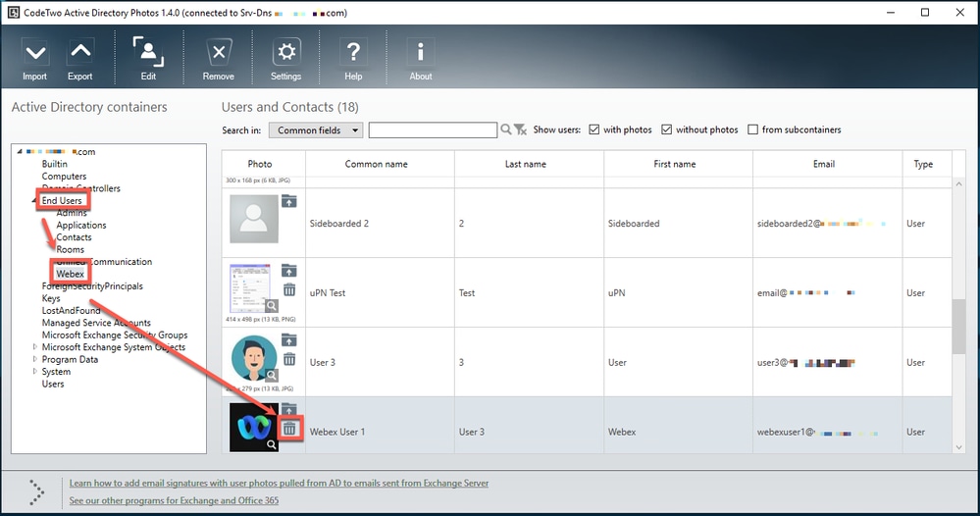
Task: Open the About toolbar item
Action: point(421,59)
